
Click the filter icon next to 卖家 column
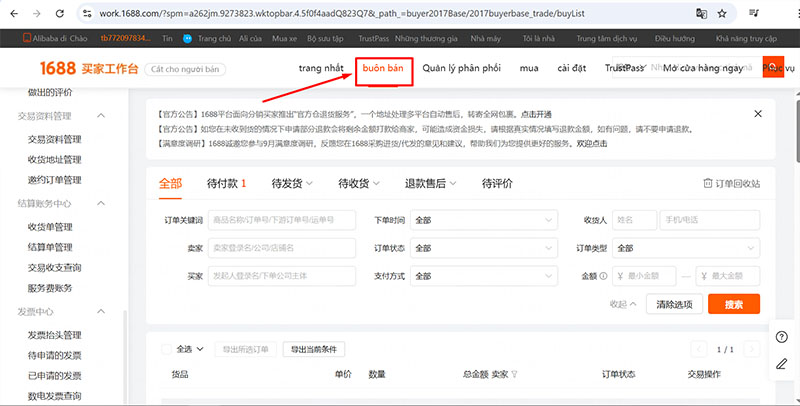tap(515, 375)
